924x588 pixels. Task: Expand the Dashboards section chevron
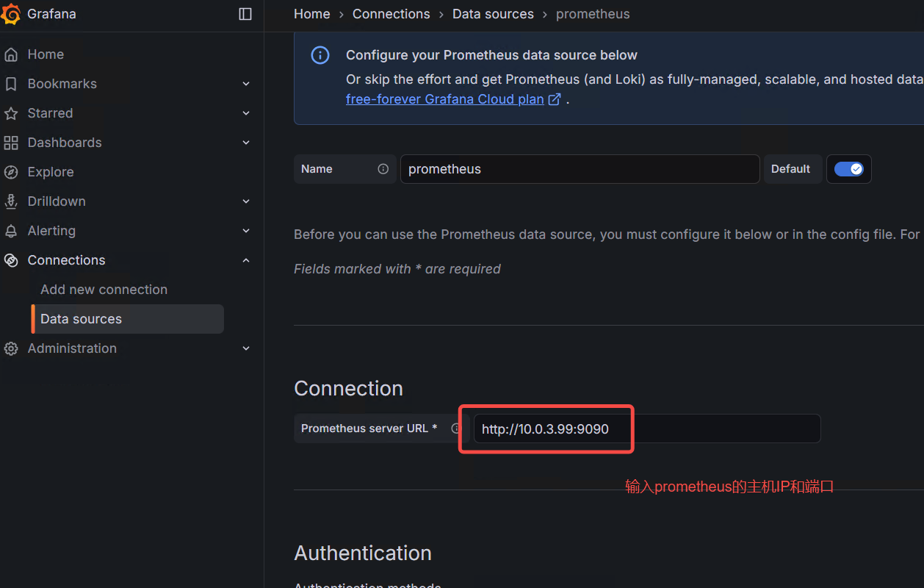point(246,143)
